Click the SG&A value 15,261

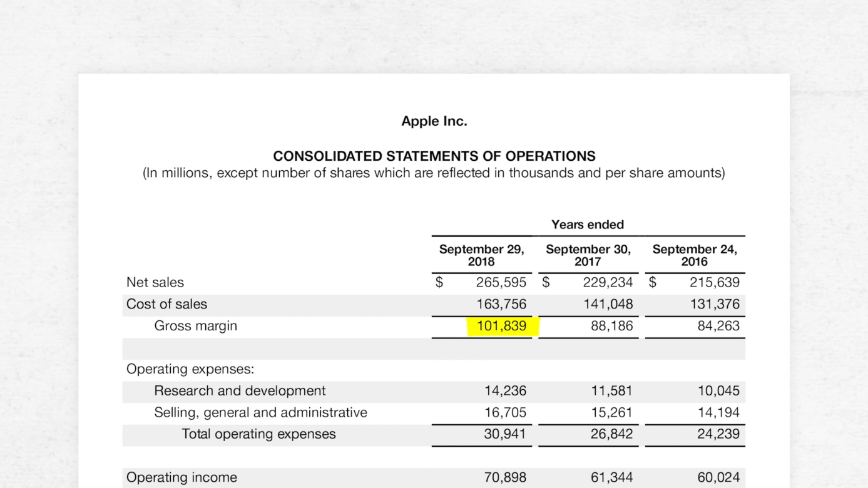(x=612, y=413)
